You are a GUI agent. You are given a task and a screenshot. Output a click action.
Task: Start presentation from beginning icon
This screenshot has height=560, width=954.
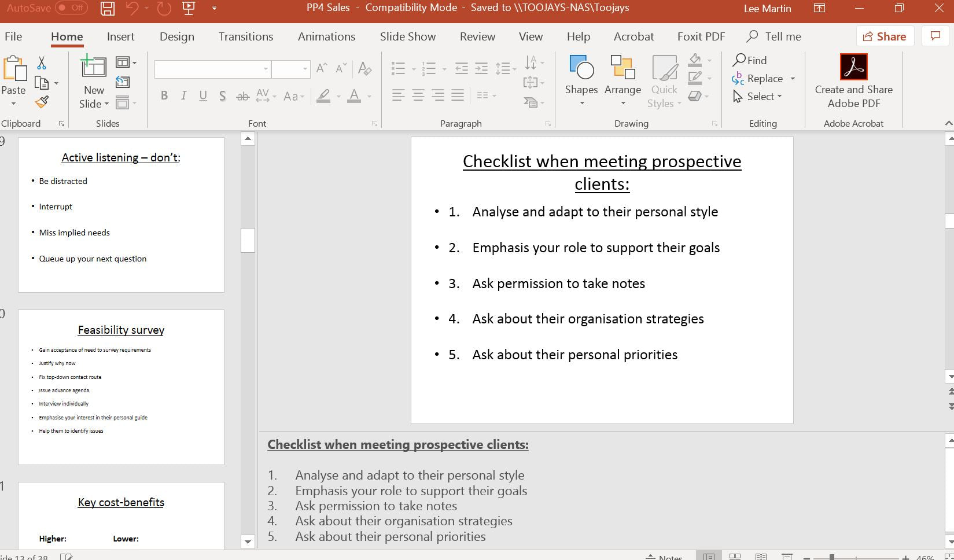tap(189, 8)
